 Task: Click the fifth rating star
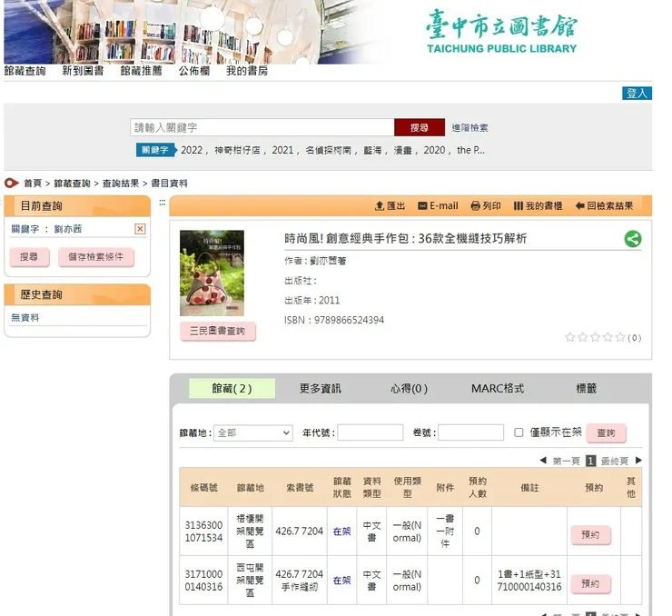coord(620,337)
